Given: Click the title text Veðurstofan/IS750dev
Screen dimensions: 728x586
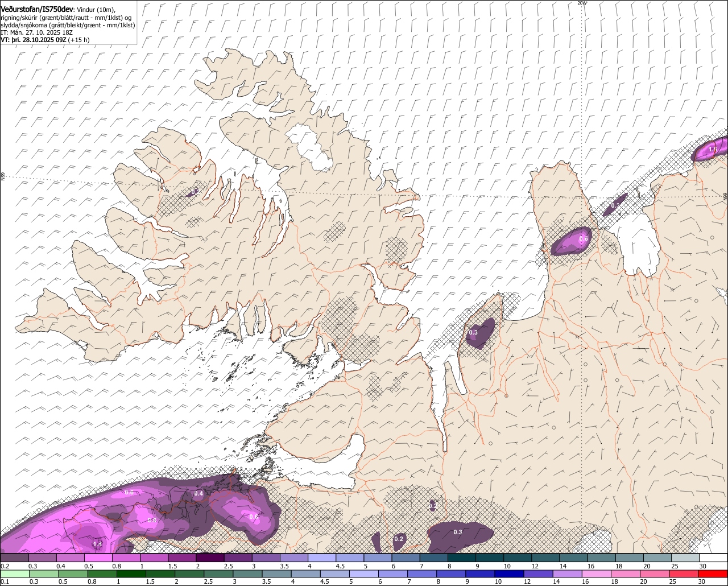Looking at the screenshot, I should (37, 10).
